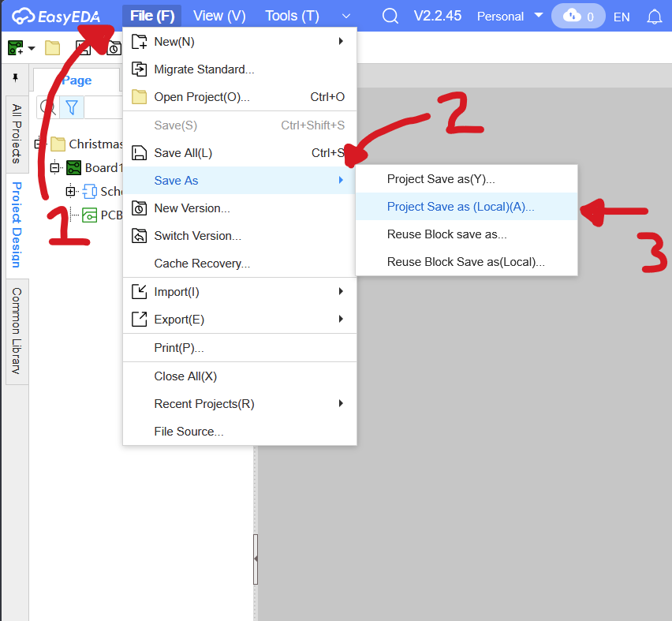Open the search magnifier in top bar
Screen dimensions: 672x621
point(390,17)
